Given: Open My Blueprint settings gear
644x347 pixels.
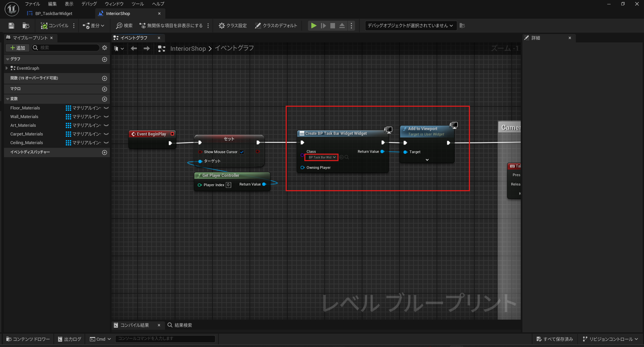Looking at the screenshot, I should (x=105, y=48).
